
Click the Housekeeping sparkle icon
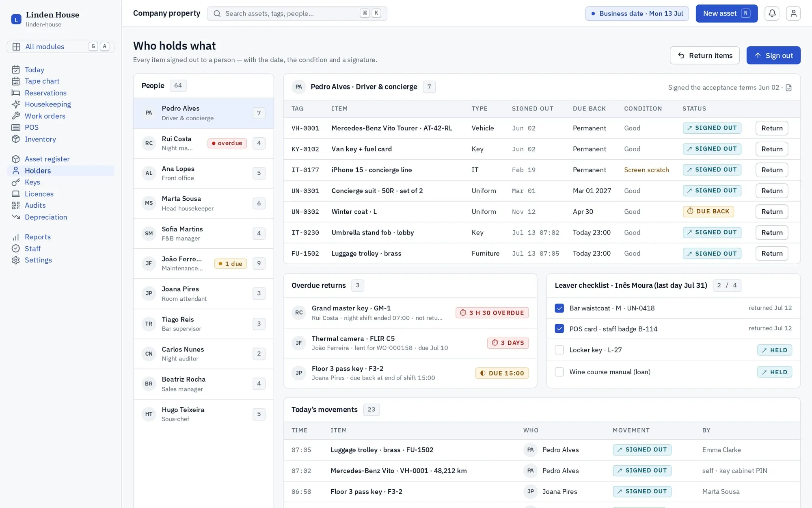(16, 104)
